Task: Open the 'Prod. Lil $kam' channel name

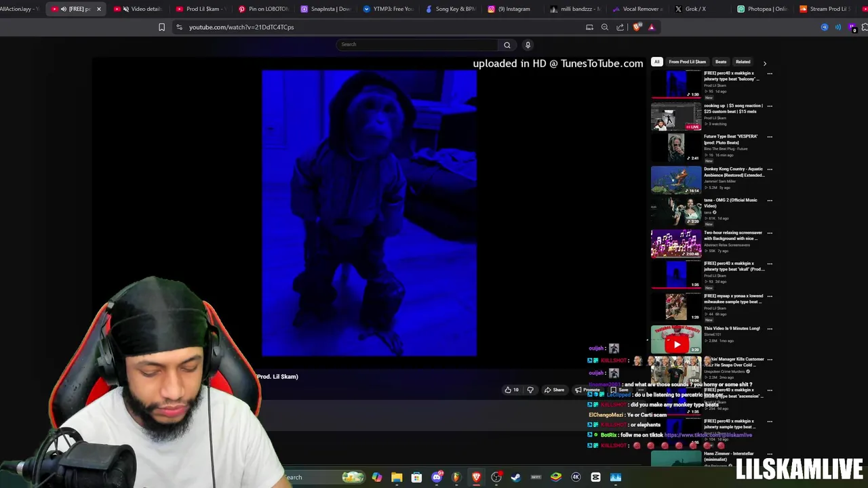Action: point(277,376)
